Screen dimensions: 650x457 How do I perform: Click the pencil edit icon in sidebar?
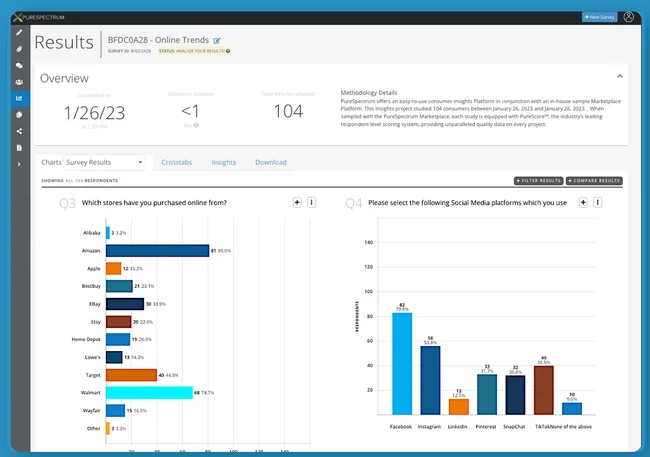point(19,32)
